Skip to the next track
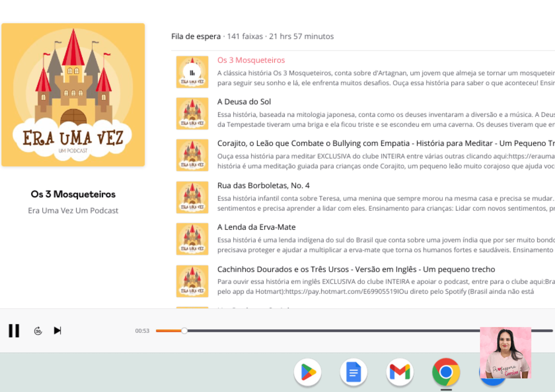The height and width of the screenshot is (392, 555). pyautogui.click(x=57, y=330)
